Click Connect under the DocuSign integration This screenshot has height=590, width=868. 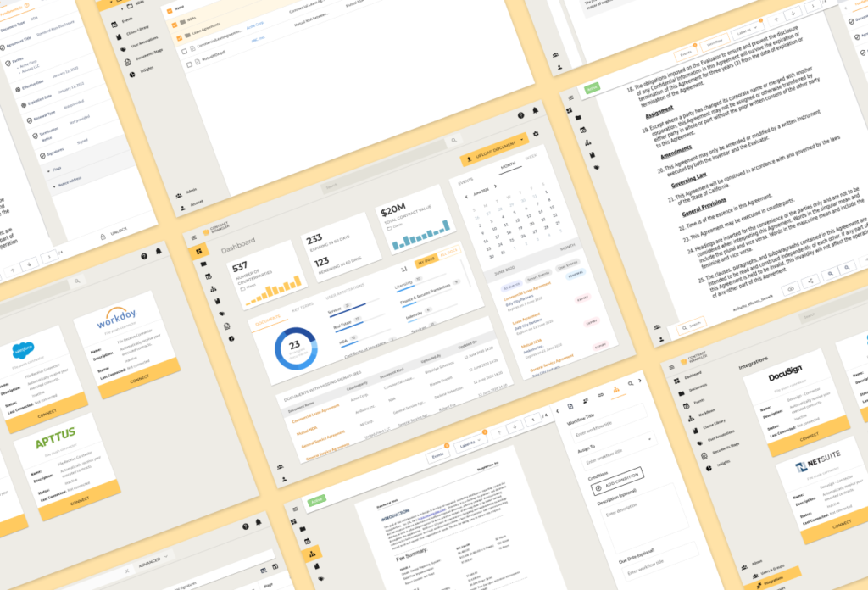point(810,436)
